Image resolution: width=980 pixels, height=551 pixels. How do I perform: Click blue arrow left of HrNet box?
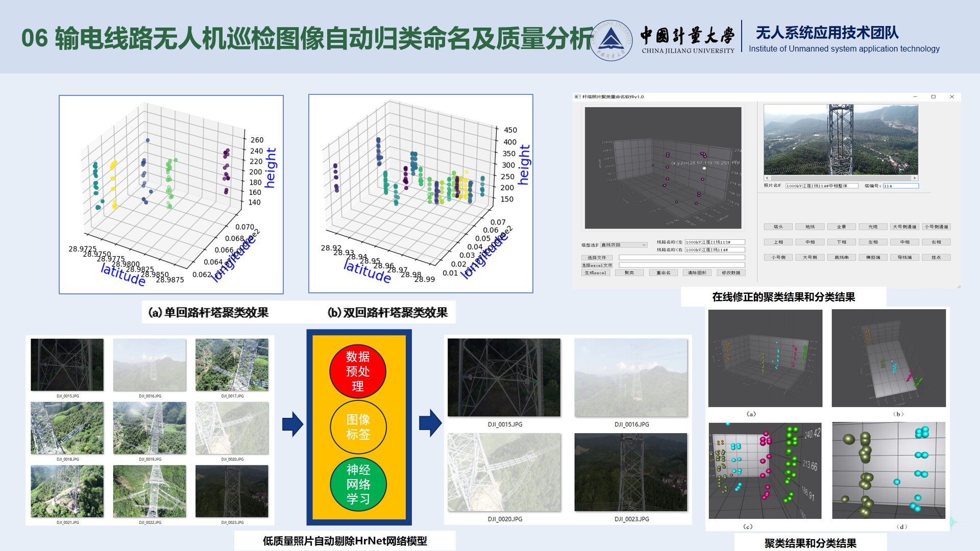click(292, 424)
